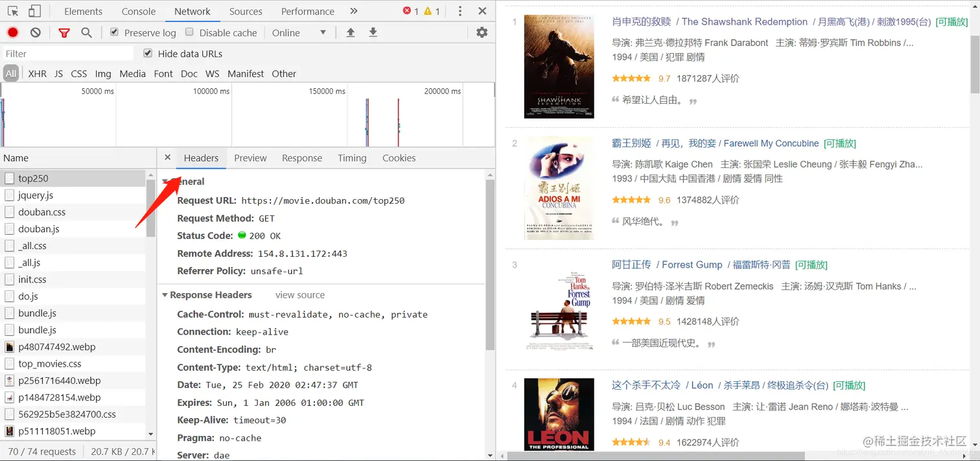Stop recording the network log
980x461 pixels.
[x=13, y=32]
